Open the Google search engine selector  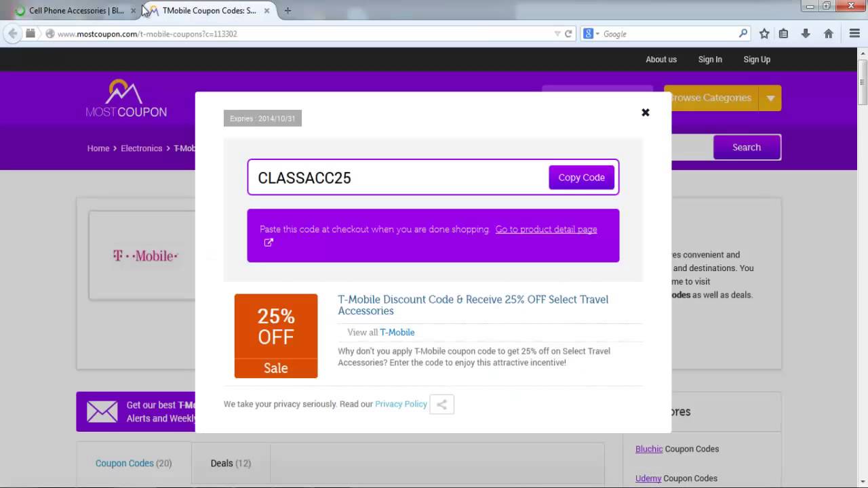[591, 34]
